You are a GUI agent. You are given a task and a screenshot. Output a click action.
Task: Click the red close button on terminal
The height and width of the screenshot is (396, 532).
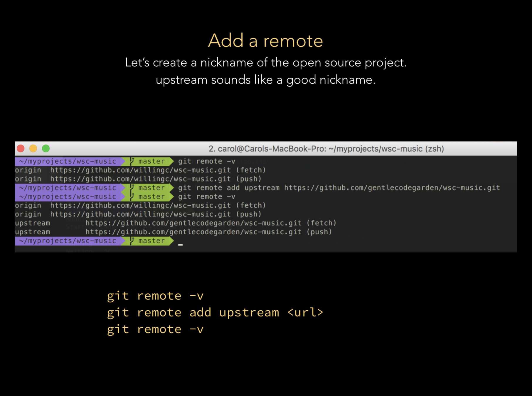point(21,148)
